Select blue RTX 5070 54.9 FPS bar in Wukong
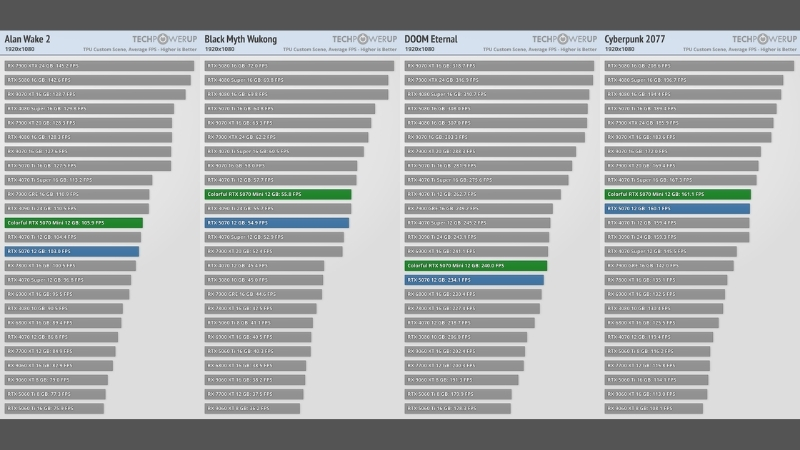This screenshot has width=800, height=450. [277, 223]
